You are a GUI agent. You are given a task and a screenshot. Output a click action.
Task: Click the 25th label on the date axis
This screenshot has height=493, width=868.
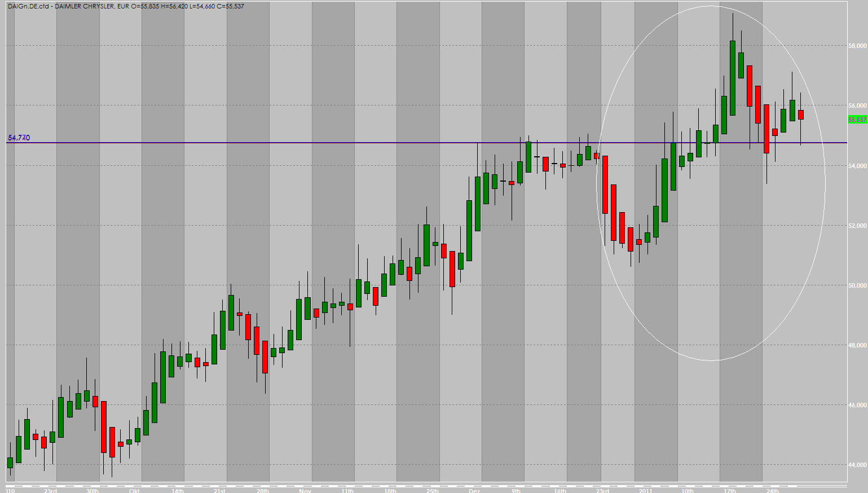point(433,490)
